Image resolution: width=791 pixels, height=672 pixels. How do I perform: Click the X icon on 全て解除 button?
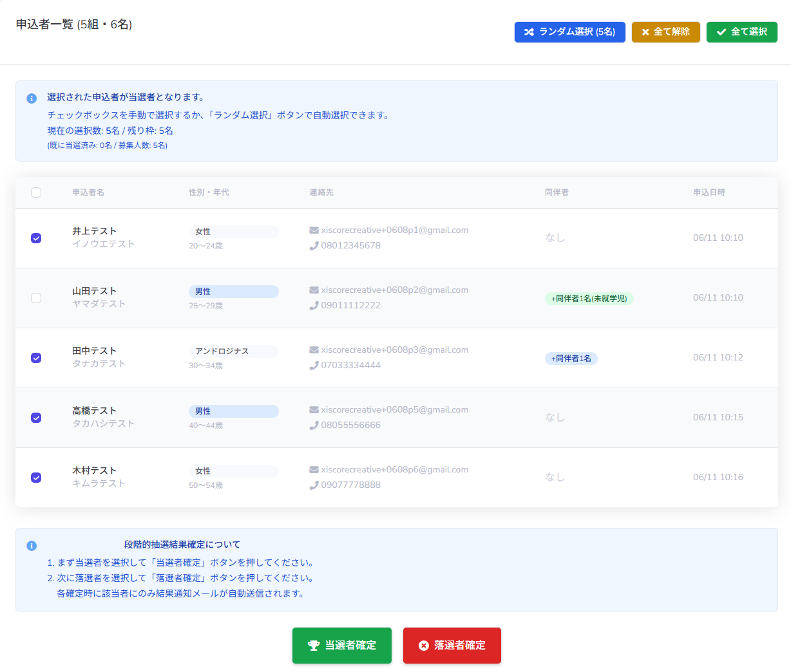click(645, 32)
